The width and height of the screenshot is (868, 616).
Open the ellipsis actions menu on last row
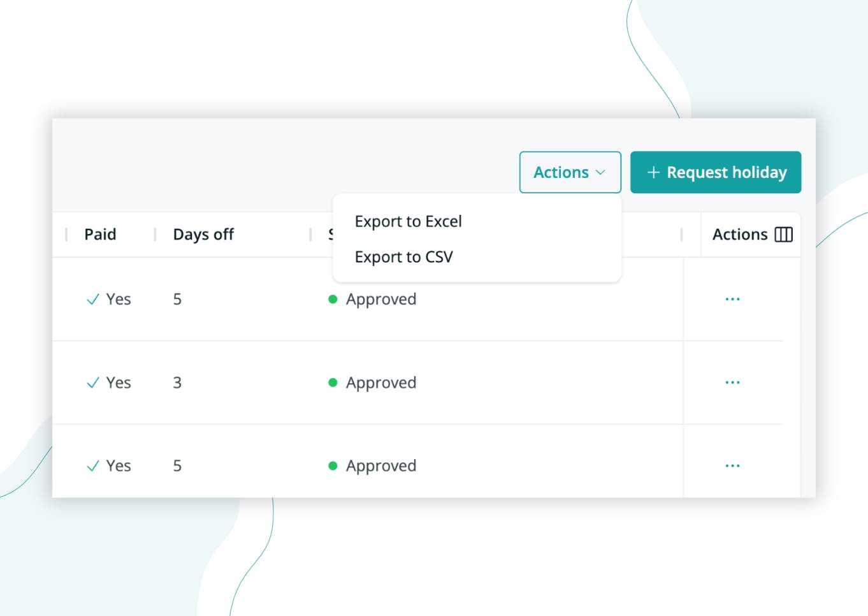pyautogui.click(x=732, y=466)
